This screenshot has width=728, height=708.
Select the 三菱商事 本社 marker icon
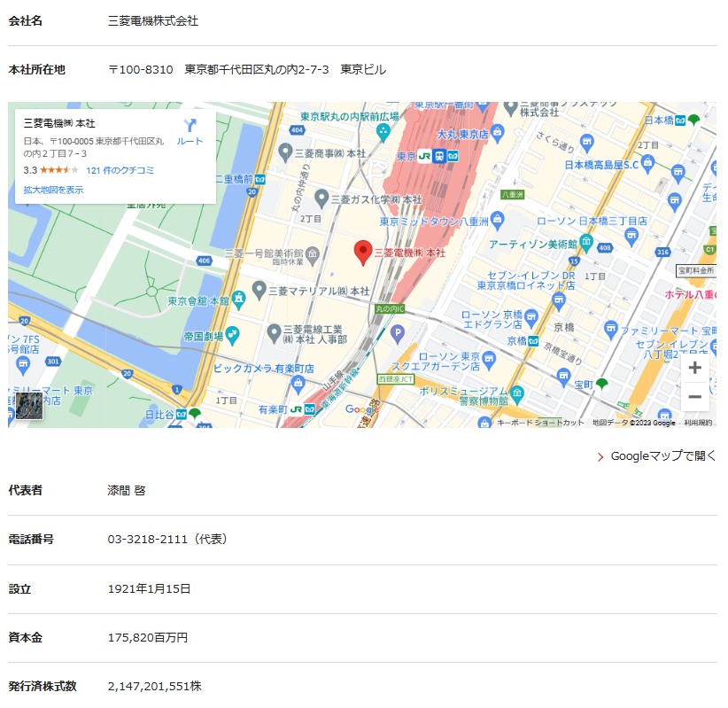click(285, 152)
